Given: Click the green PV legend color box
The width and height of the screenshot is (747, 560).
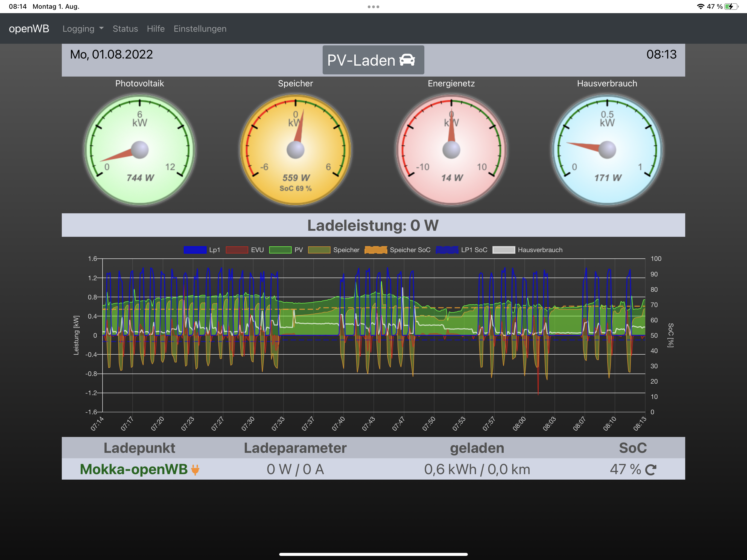Looking at the screenshot, I should (280, 250).
